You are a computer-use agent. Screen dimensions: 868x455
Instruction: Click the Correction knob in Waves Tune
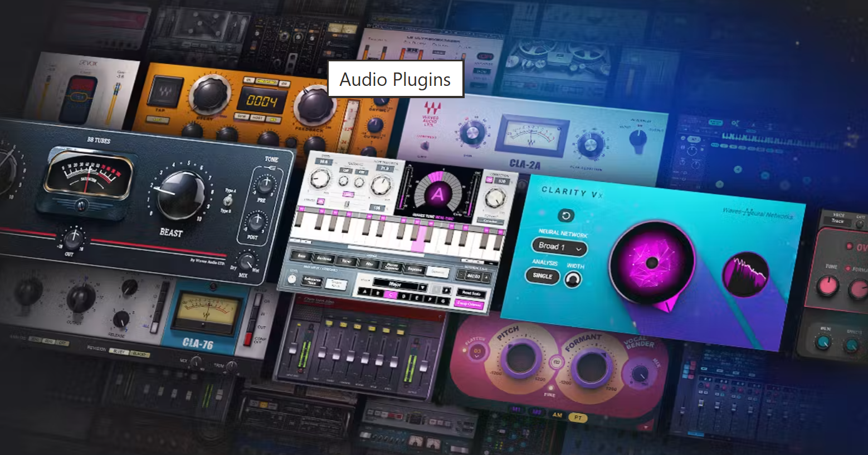pyautogui.click(x=495, y=198)
